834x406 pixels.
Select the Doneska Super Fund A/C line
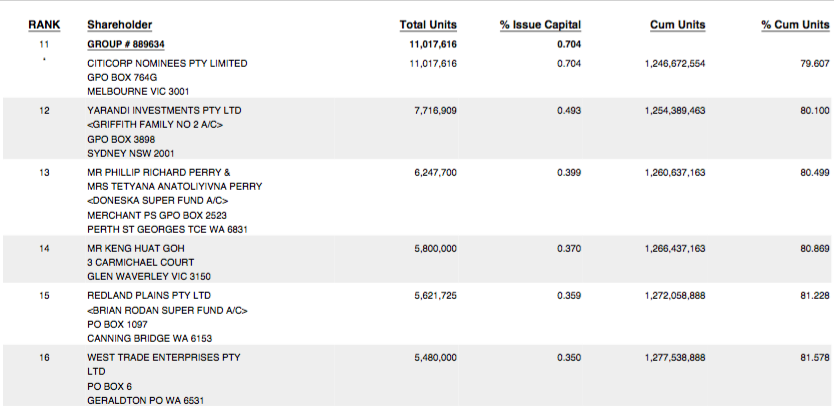(x=153, y=200)
